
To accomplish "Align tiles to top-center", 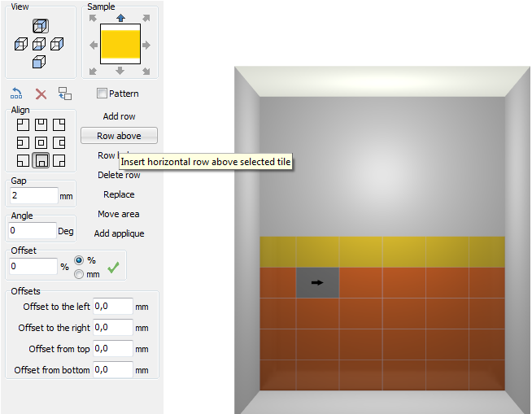I will 41,125.
